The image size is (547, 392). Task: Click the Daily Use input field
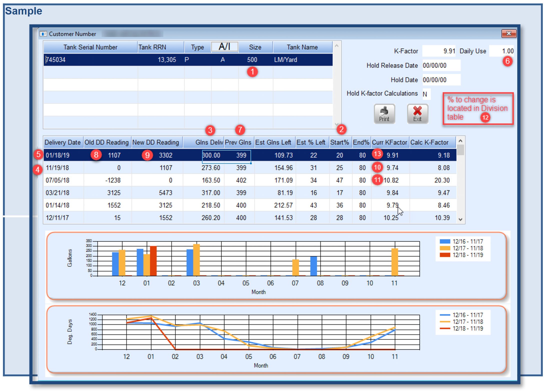pyautogui.click(x=501, y=51)
